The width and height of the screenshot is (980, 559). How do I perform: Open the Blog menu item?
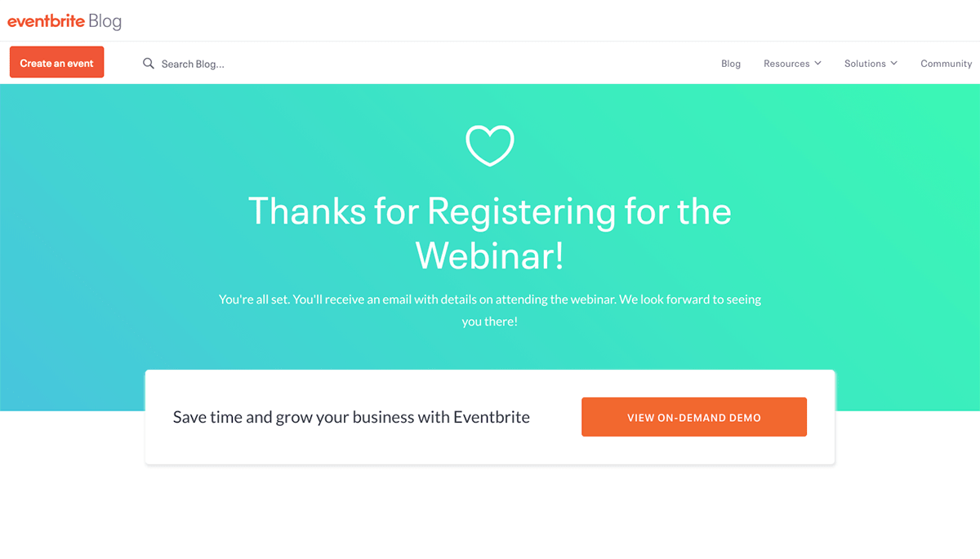click(x=730, y=63)
